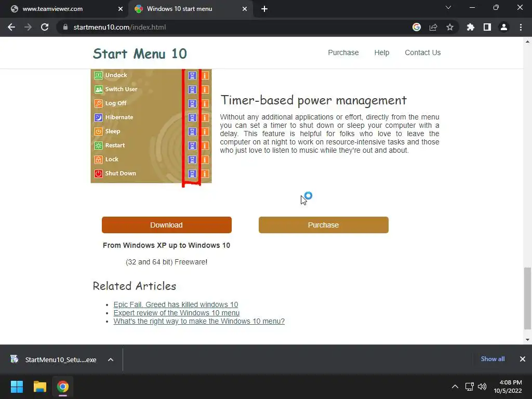
Task: Click the orange Download button
Action: point(167,225)
